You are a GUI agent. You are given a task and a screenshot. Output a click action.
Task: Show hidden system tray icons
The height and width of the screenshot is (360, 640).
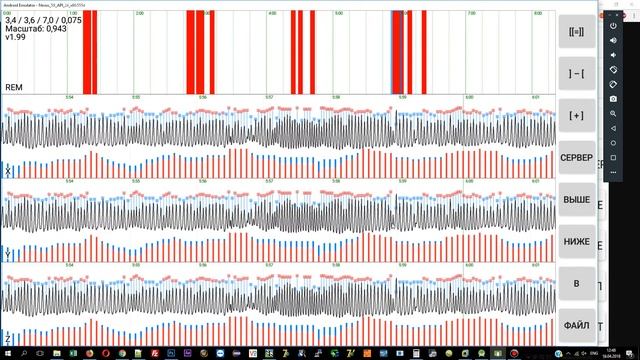pos(568,353)
